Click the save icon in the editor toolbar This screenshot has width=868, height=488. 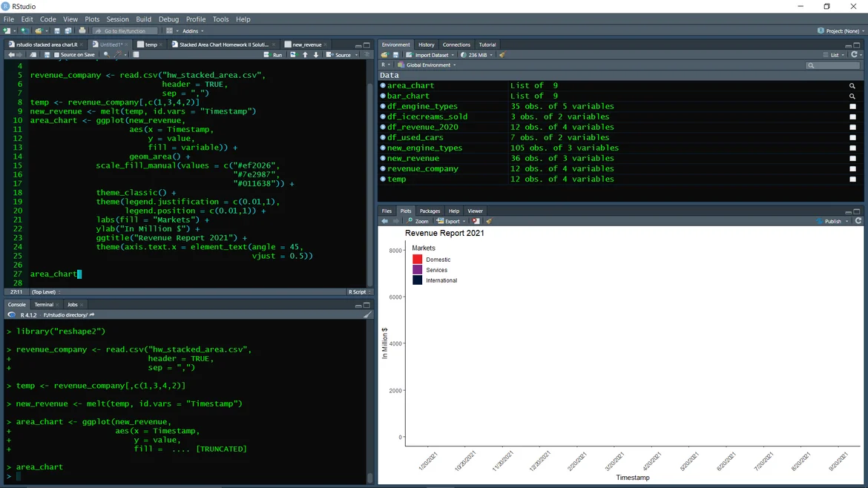pyautogui.click(x=47, y=55)
